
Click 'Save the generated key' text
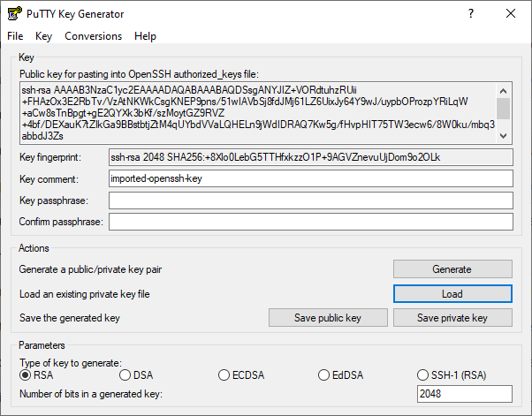pyautogui.click(x=70, y=318)
